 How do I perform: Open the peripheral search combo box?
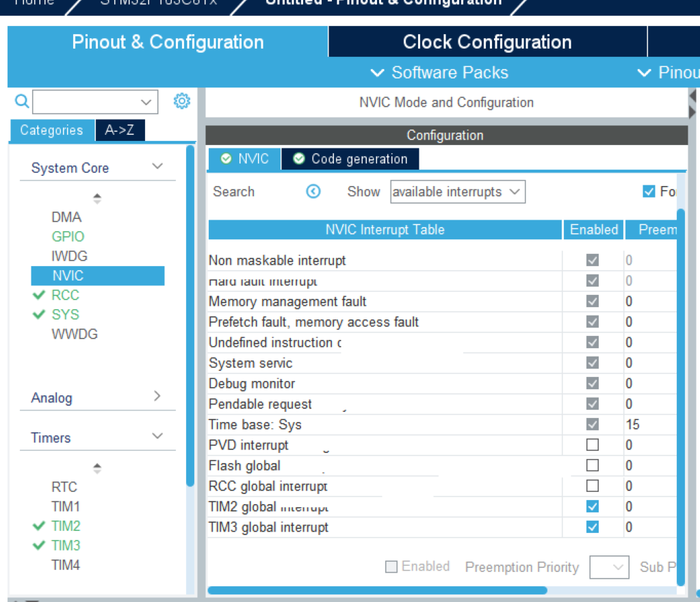[x=95, y=102]
